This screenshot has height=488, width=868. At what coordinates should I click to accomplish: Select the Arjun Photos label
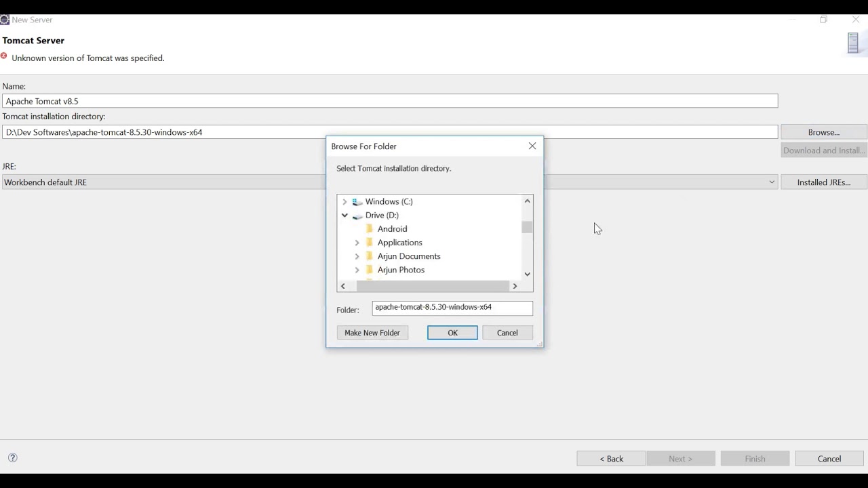pyautogui.click(x=401, y=270)
